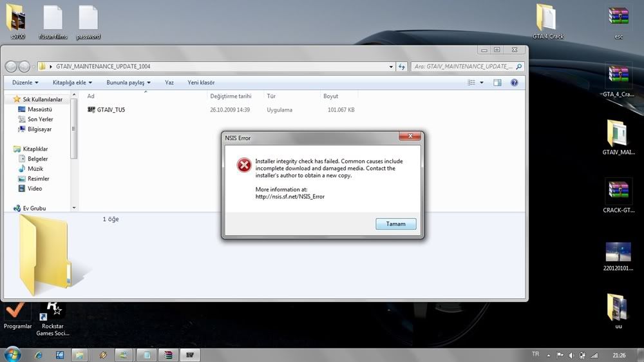This screenshot has width=644, height=362.
Task: Click the refresh button beside address bar
Action: [x=402, y=66]
